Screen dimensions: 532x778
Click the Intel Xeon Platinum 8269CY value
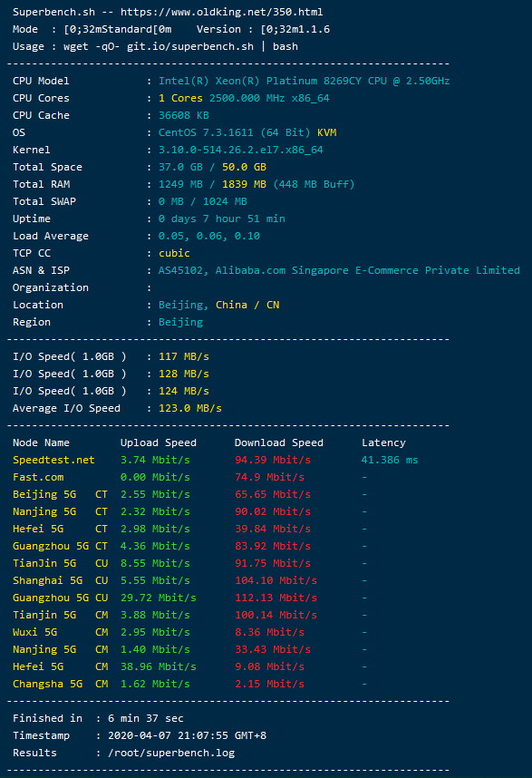coord(304,81)
